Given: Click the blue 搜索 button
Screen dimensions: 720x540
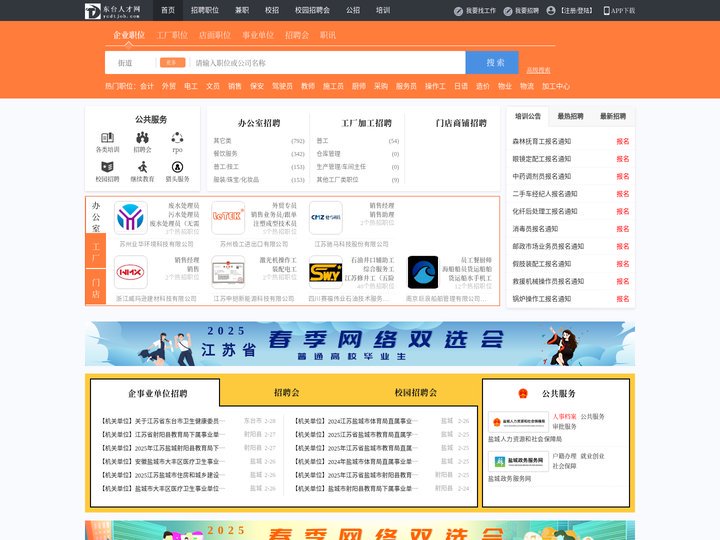Looking at the screenshot, I should point(492,62).
